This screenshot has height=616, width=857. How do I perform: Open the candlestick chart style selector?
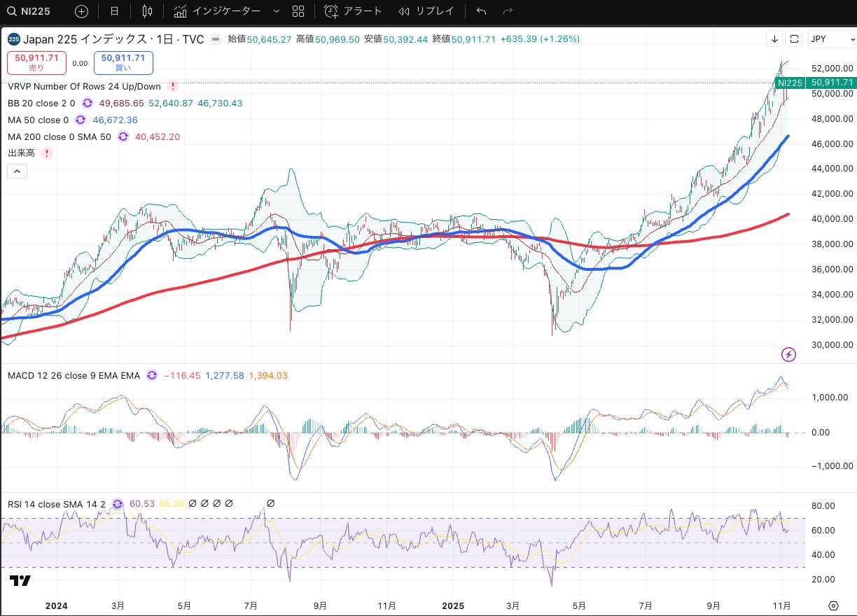coord(147,11)
